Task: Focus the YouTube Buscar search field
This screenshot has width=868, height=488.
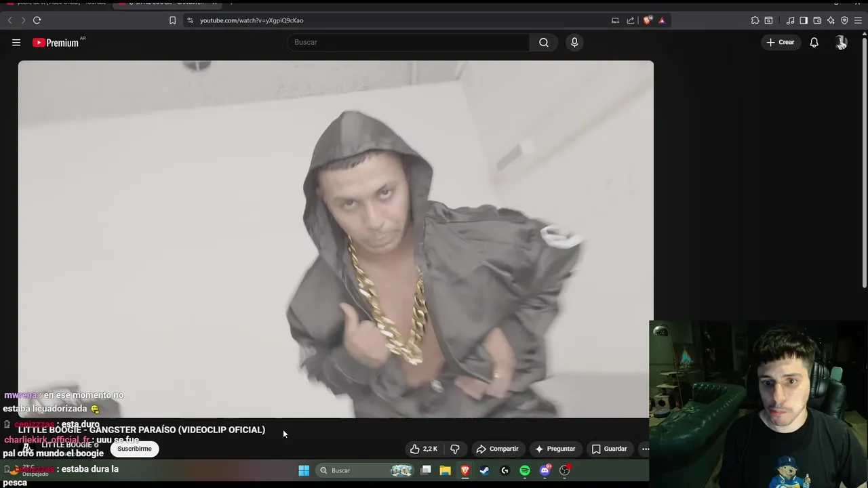Action: [x=408, y=42]
